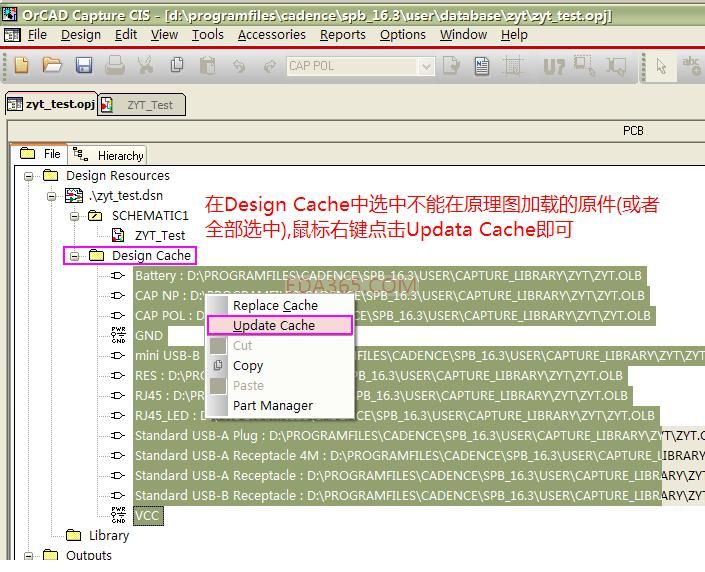Open the View menu

point(164,35)
